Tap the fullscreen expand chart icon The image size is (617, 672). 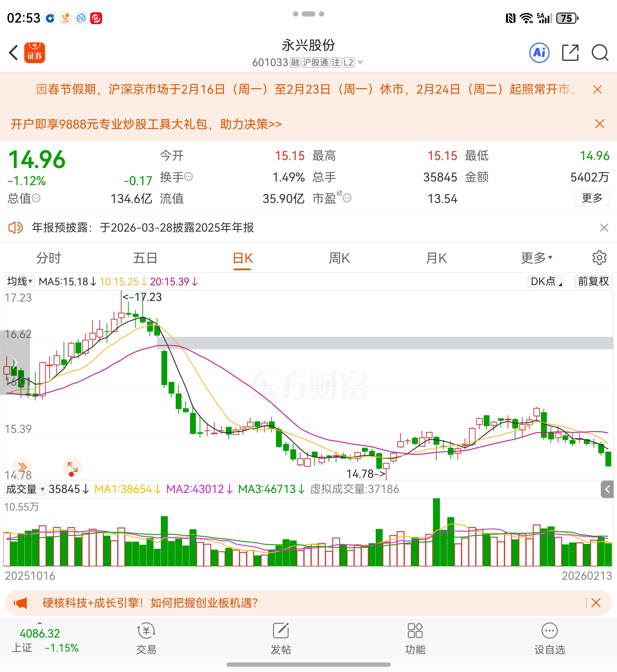coord(72,467)
